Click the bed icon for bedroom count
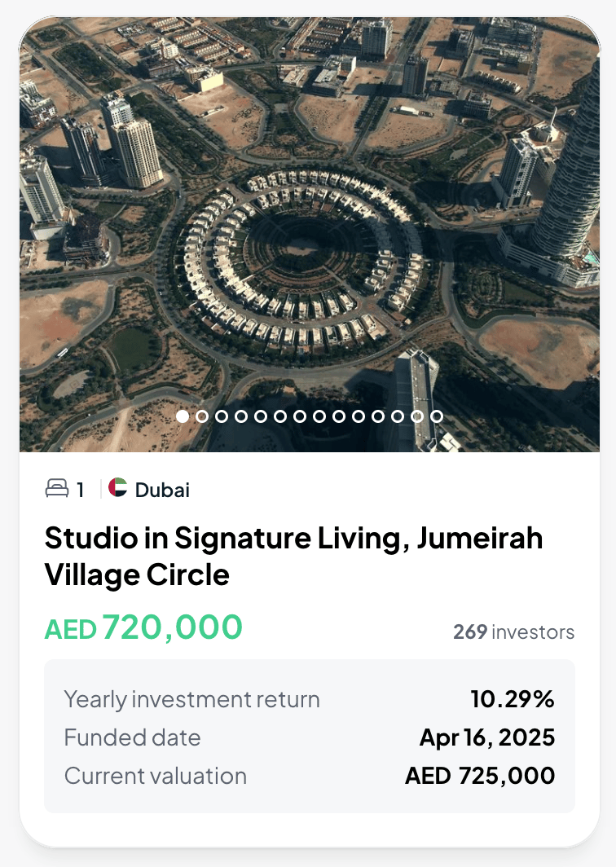 click(x=57, y=489)
